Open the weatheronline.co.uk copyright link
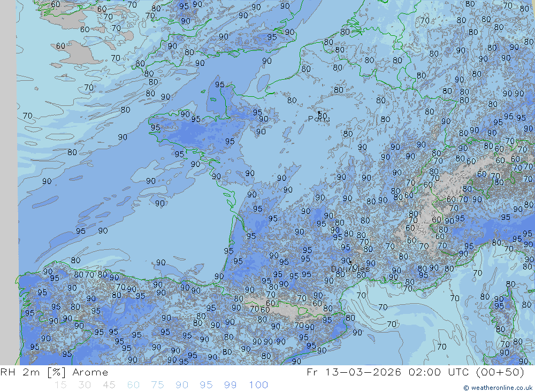The image size is (535, 392). (x=498, y=388)
